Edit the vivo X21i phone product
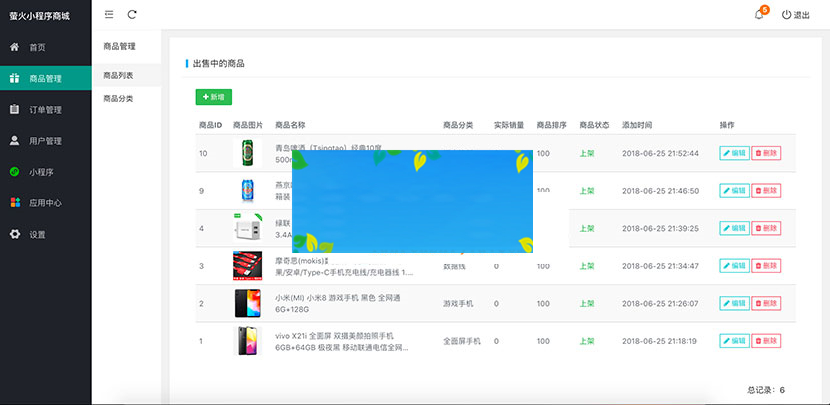 (x=733, y=341)
